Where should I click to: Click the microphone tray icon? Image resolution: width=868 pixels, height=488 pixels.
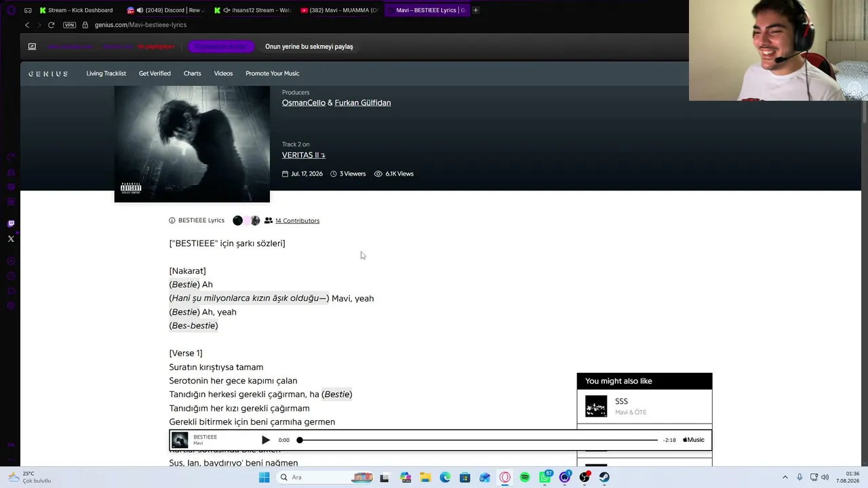[x=800, y=477]
